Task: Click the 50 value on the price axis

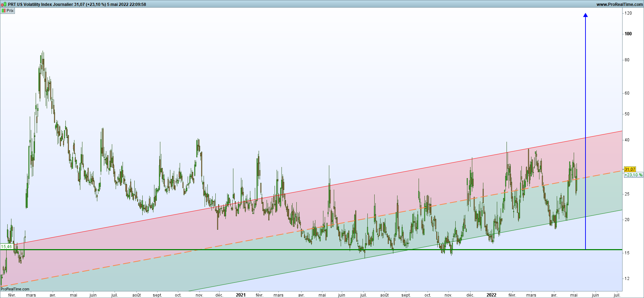Action: pos(627,114)
